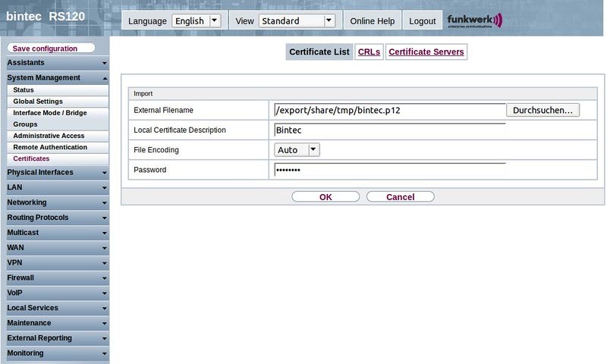Select the Certificate List tab
607x364 pixels.
[319, 52]
